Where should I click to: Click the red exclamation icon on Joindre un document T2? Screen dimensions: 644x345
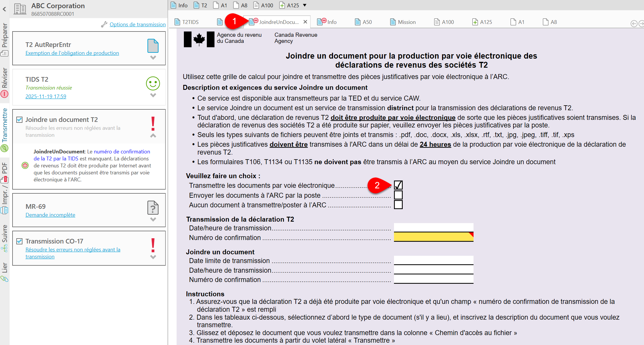(x=153, y=124)
